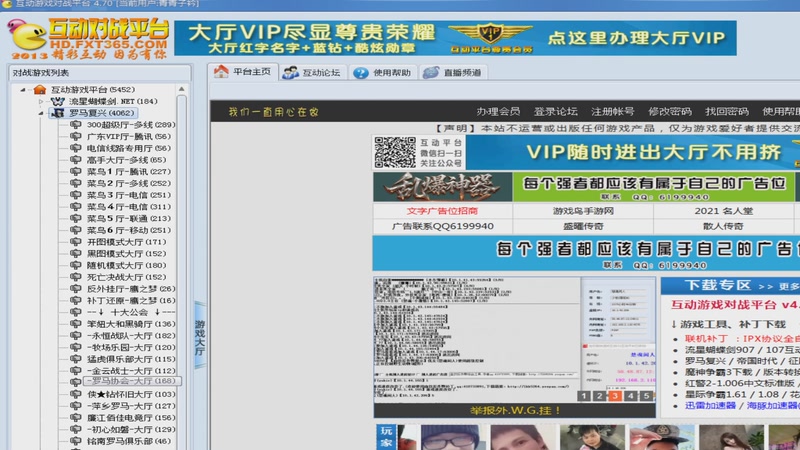Screen dimensions: 800x450
Task: Open the 红警2-1.006中文标准版 link
Action: click(x=739, y=383)
